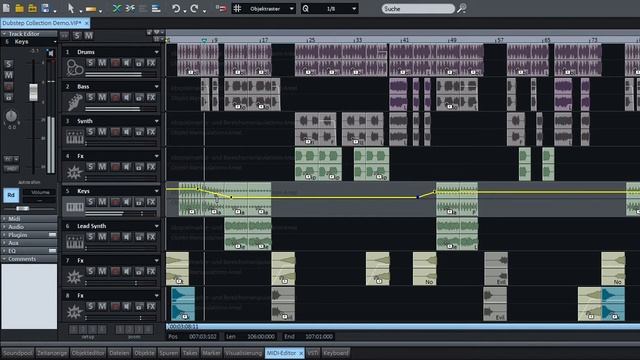The width and height of the screenshot is (640, 360).
Task: Click Solo button in Track Editor strip
Action: coord(9,64)
